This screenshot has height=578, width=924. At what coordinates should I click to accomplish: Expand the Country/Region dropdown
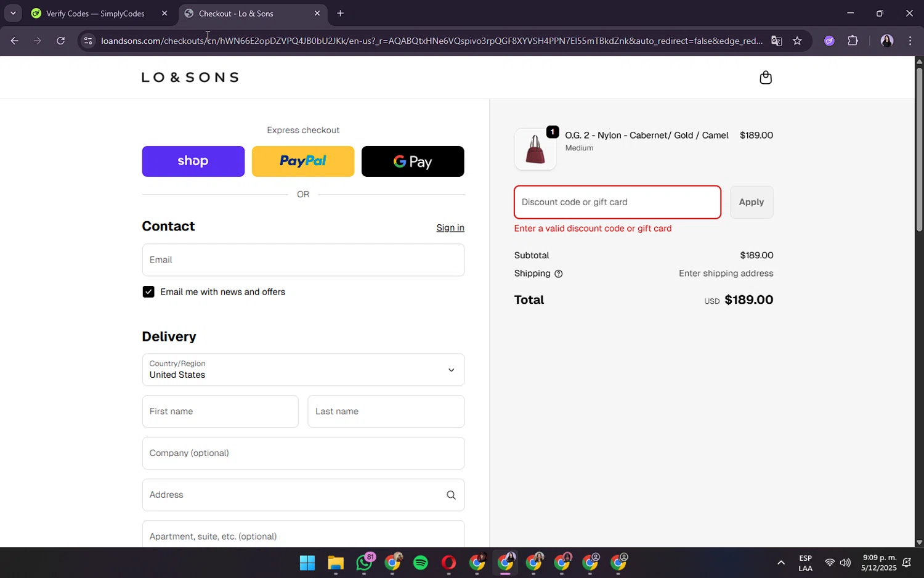[x=303, y=370]
